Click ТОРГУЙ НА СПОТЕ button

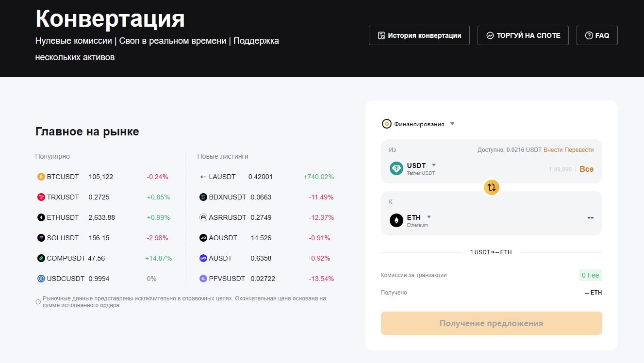click(x=523, y=35)
